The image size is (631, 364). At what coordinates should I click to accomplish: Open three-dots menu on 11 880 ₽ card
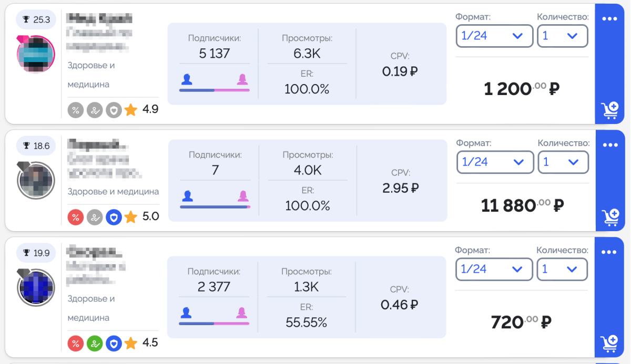610,145
